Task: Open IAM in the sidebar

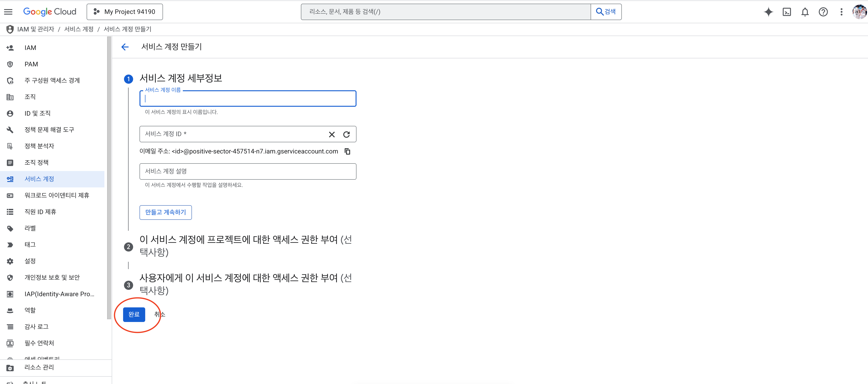Action: coord(52,48)
